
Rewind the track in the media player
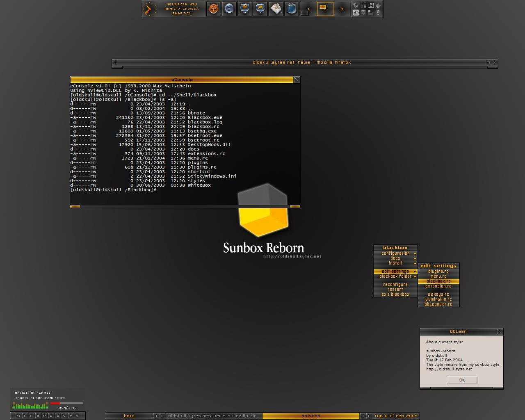click(18, 415)
